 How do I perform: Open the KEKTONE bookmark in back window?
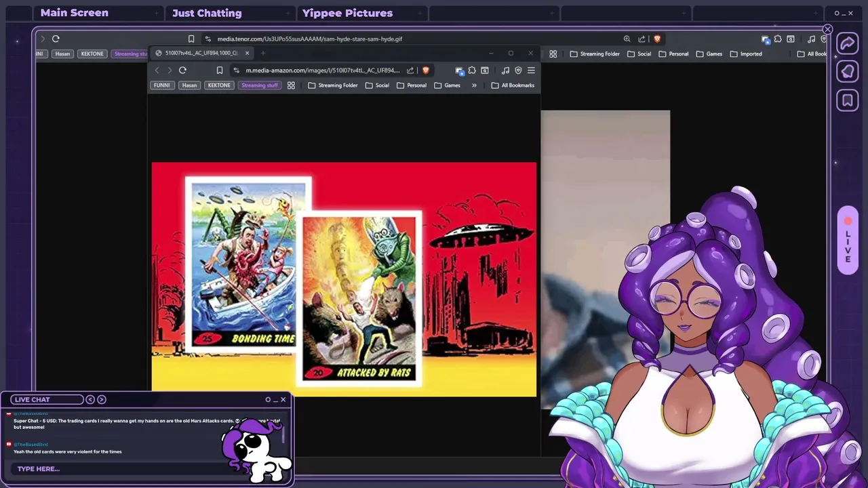pyautogui.click(x=92, y=54)
